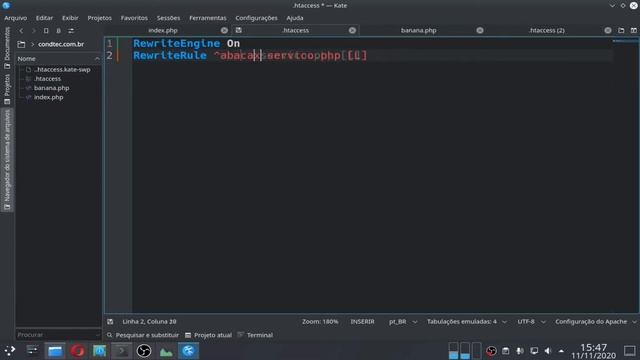Screen dimensions: 640x360
Task: Open Configurações menu
Action: tap(256, 18)
